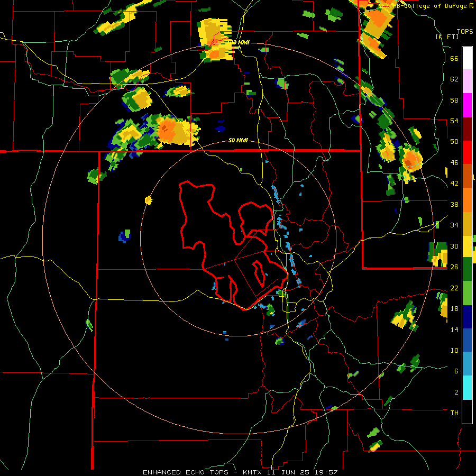The height and width of the screenshot is (476, 476).
Task: Click the yellow 30 kft legend swatch
Action: (467, 246)
